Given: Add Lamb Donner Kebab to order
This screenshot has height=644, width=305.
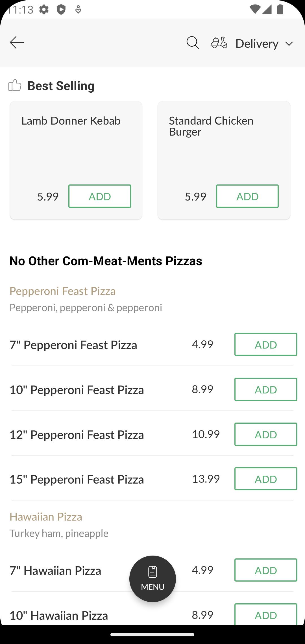Looking at the screenshot, I should pyautogui.click(x=100, y=196).
